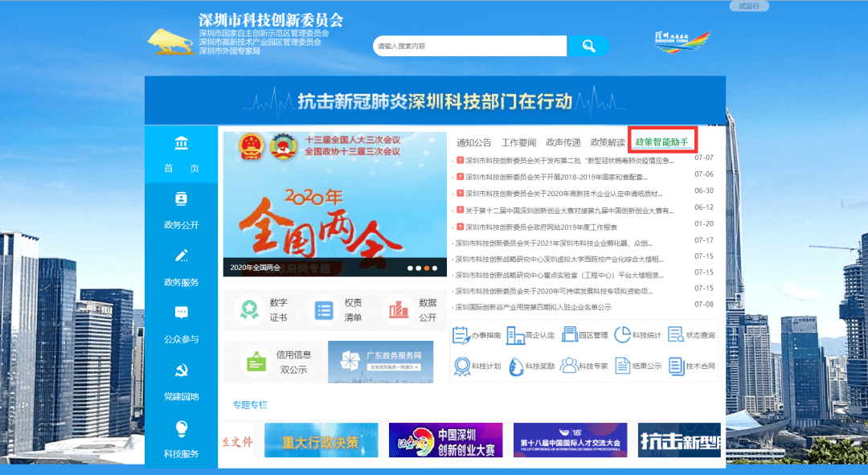Open the 办事指南 service icon
This screenshot has width=868, height=475.
click(462, 334)
